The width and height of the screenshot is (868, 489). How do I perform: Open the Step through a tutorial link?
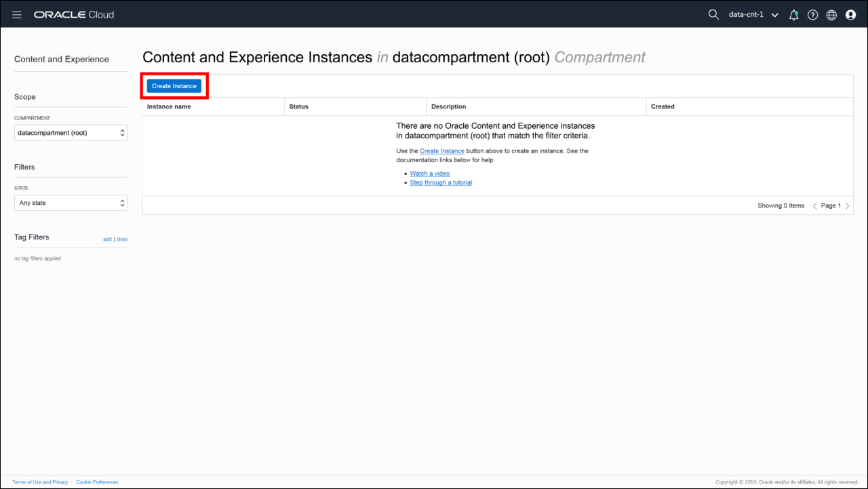(x=441, y=182)
